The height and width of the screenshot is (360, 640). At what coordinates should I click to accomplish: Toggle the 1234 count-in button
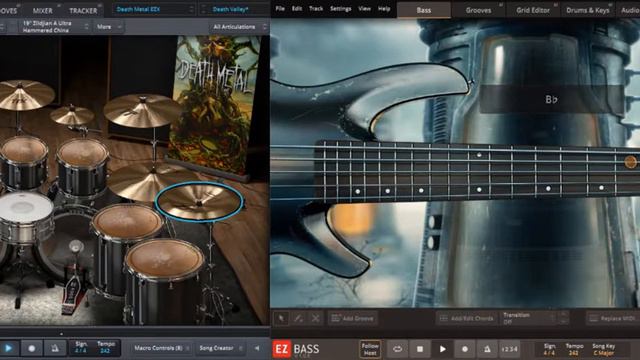(510, 349)
